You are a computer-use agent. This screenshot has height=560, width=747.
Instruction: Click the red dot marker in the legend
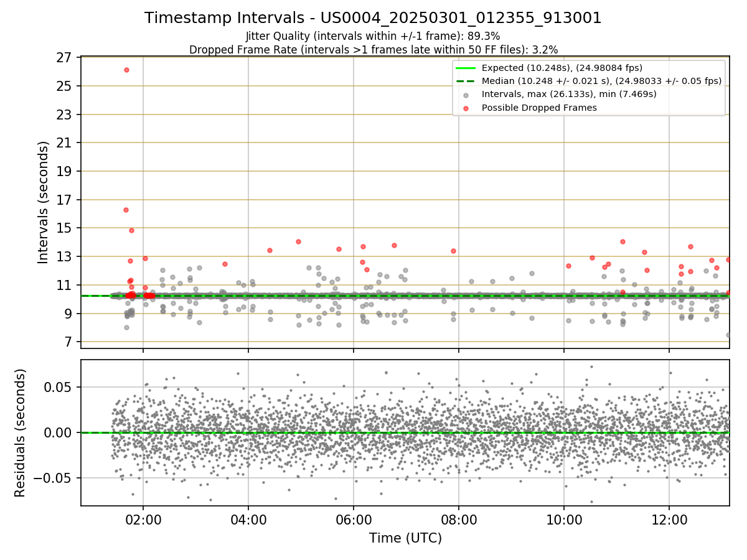(467, 108)
